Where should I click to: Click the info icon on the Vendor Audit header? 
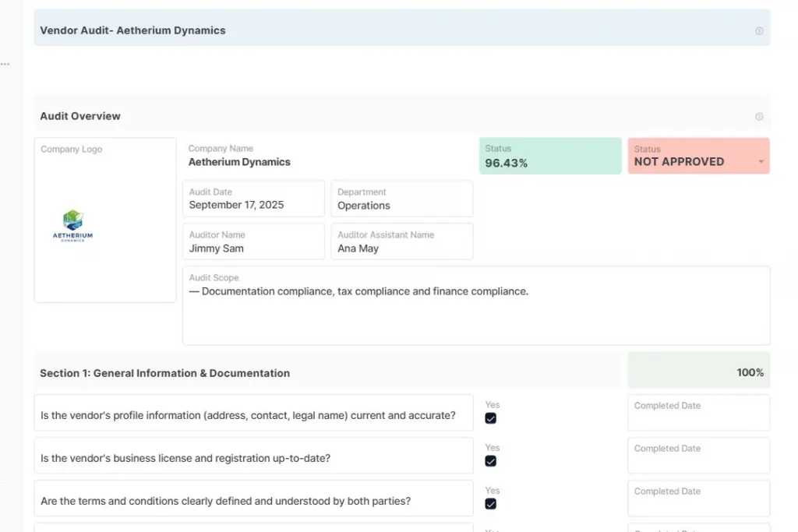(x=759, y=29)
